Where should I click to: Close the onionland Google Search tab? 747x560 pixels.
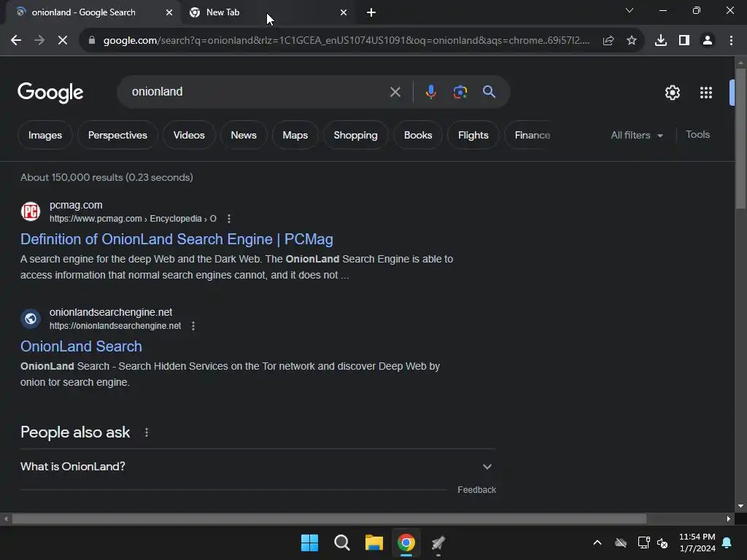[169, 12]
